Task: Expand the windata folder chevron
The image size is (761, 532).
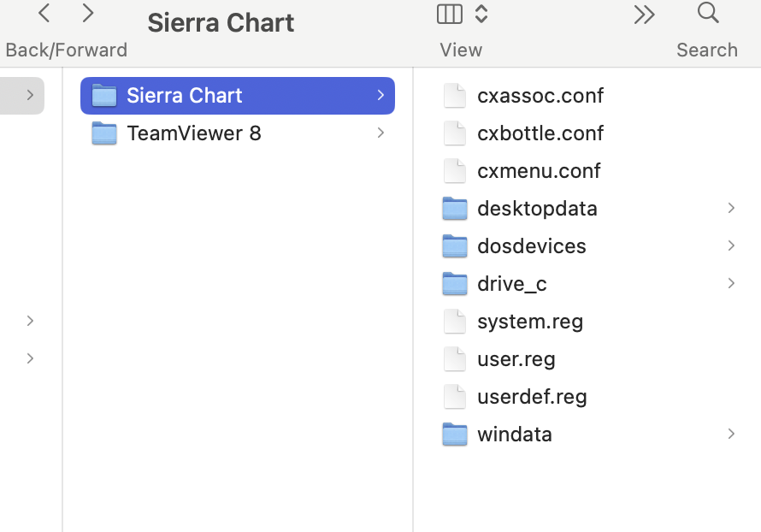Action: pos(731,434)
